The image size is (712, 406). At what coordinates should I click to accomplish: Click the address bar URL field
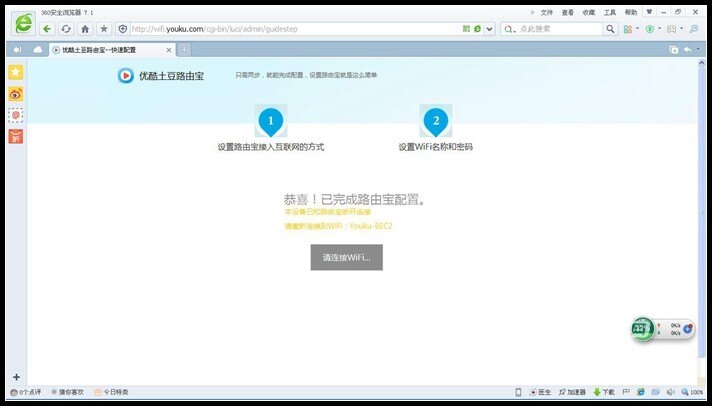[x=300, y=29]
